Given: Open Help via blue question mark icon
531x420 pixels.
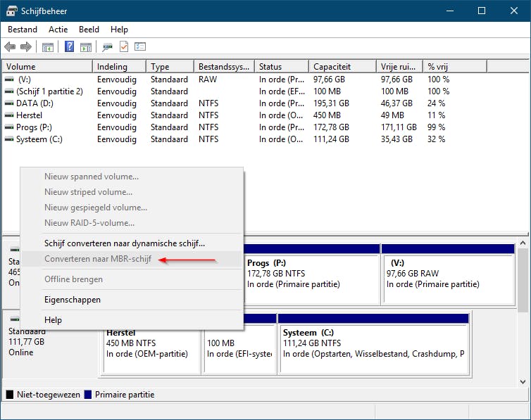Looking at the screenshot, I should point(70,47).
